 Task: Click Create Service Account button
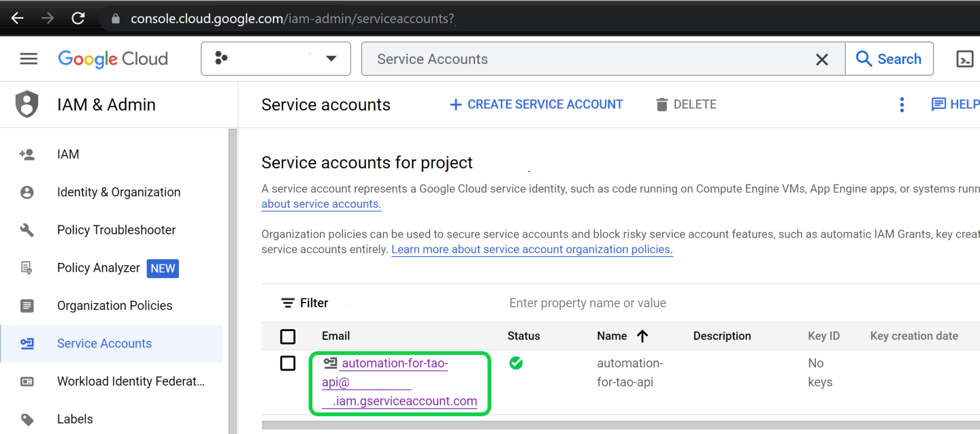point(536,104)
